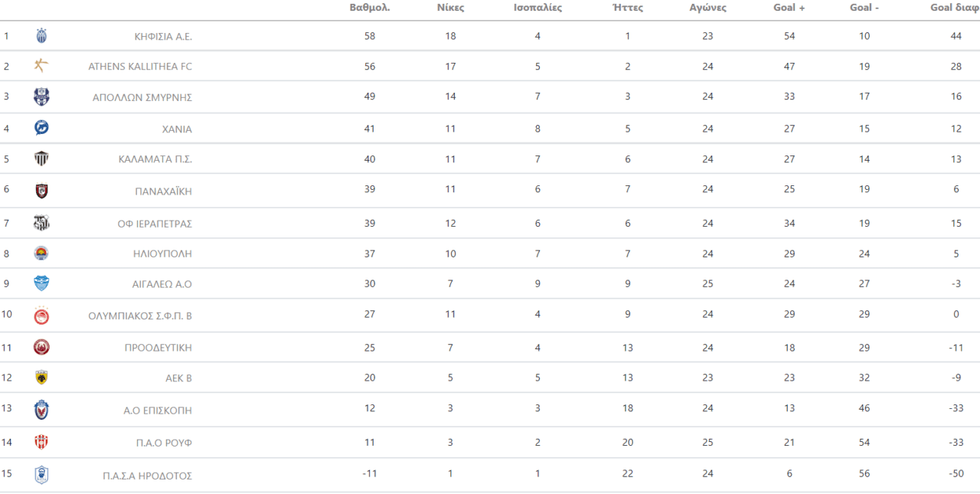Image resolution: width=980 pixels, height=494 pixels.
Task: Open the ΗΛΙΟΥΠΟΛΗ team name link
Action: click(162, 254)
